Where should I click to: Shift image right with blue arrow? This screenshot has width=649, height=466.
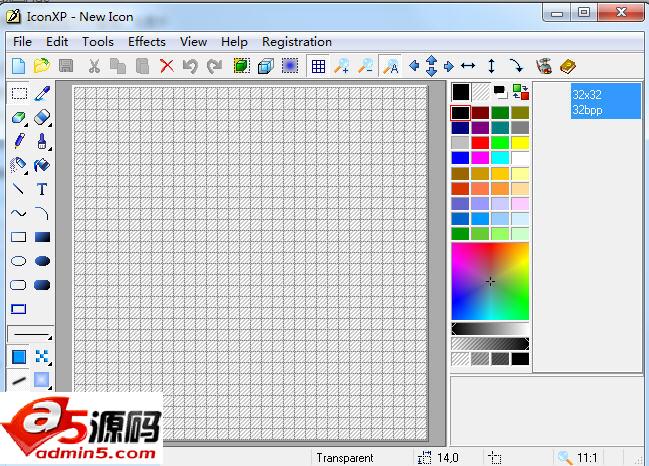tap(449, 66)
